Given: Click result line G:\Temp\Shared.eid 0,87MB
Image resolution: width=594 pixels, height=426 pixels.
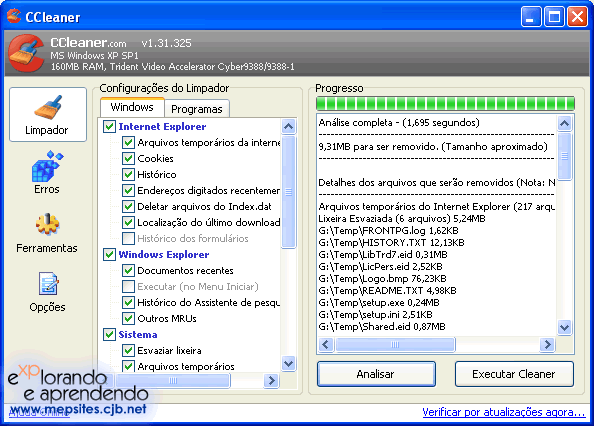Looking at the screenshot, I should [382, 326].
